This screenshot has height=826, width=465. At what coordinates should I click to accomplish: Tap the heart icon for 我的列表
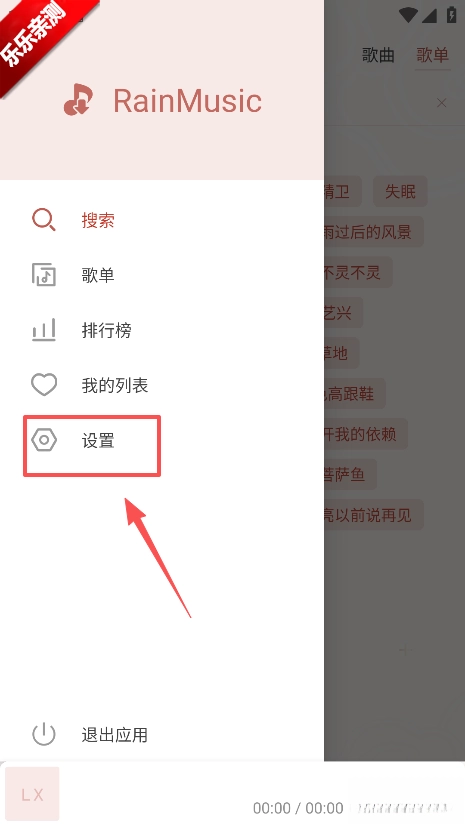coord(44,385)
